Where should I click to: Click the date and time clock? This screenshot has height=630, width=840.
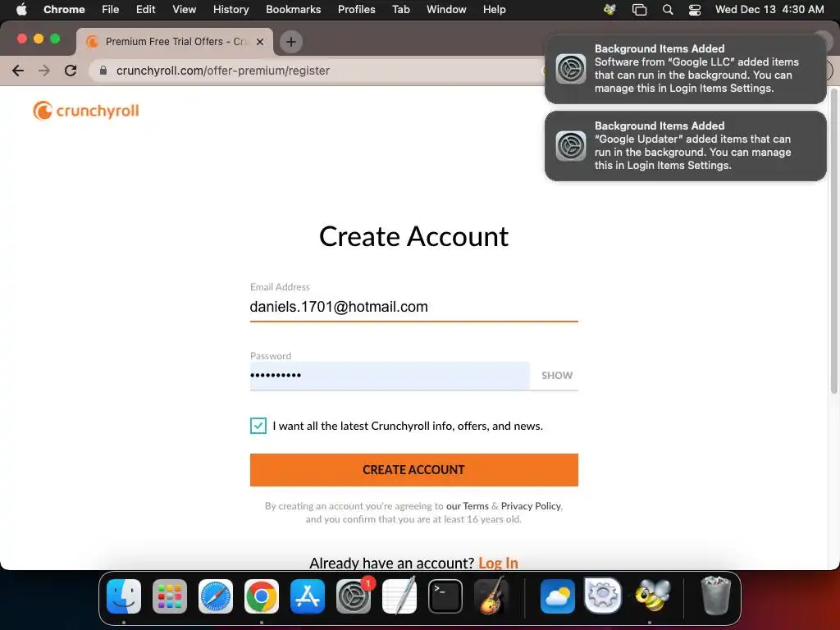769,9
